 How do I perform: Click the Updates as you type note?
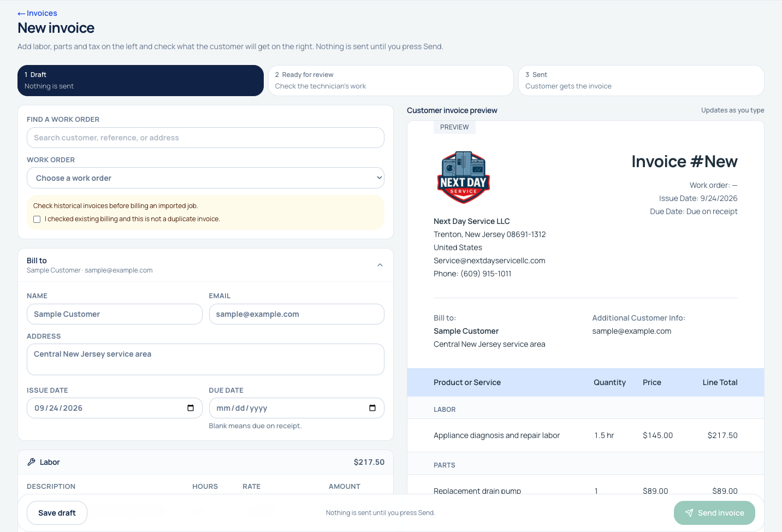click(x=732, y=110)
